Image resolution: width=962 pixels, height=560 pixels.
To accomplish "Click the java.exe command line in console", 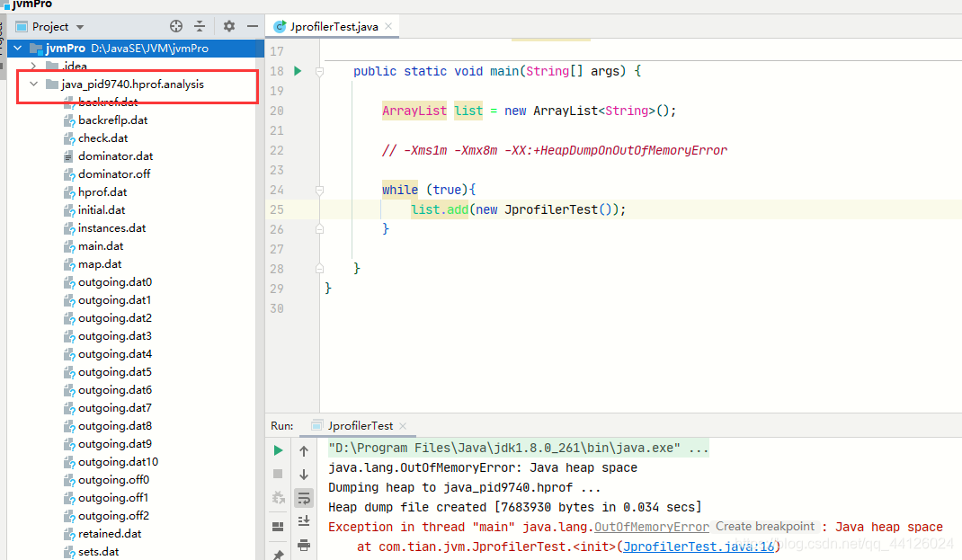I will 519,449.
